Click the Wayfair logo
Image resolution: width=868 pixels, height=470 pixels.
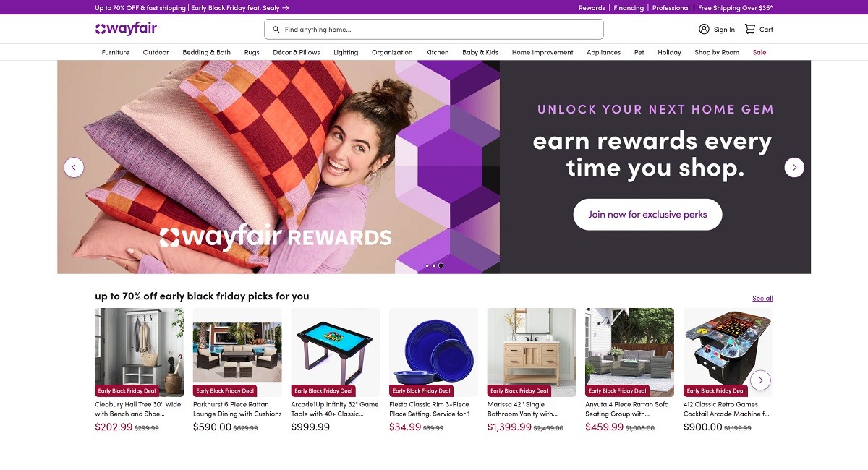[126, 29]
